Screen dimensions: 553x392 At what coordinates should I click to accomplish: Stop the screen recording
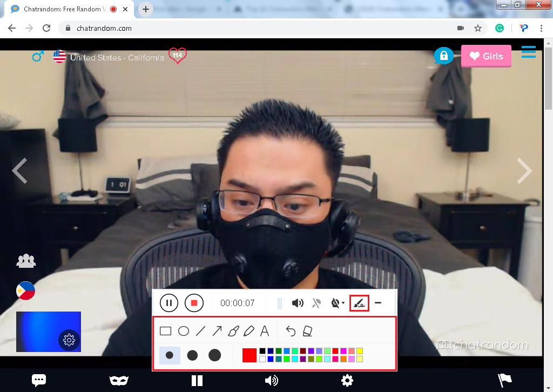[x=194, y=303]
